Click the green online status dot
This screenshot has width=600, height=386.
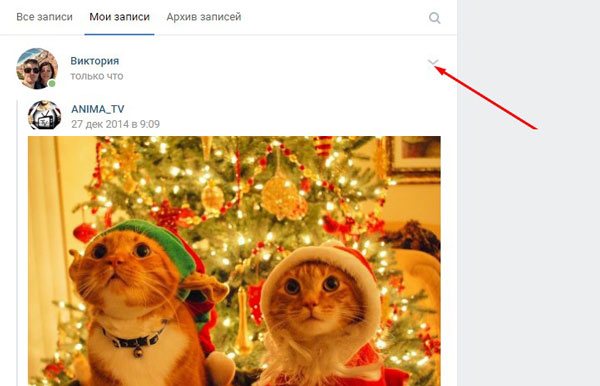pos(52,83)
